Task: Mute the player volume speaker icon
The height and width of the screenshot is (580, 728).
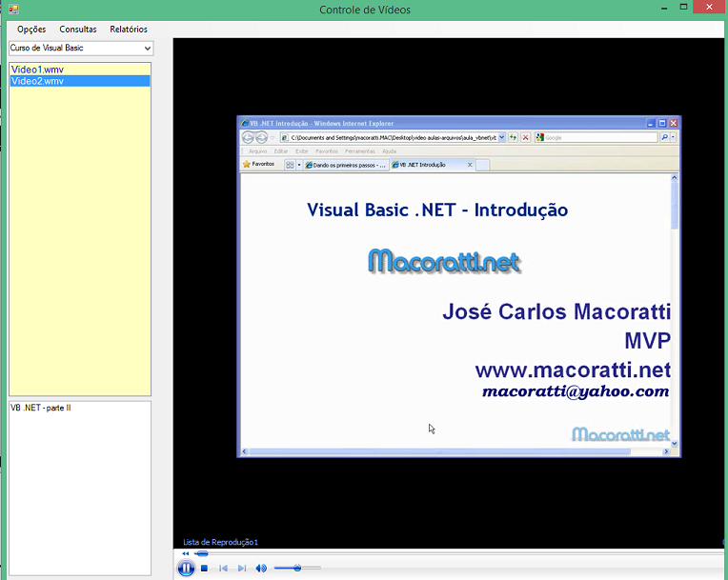Action: [x=261, y=568]
